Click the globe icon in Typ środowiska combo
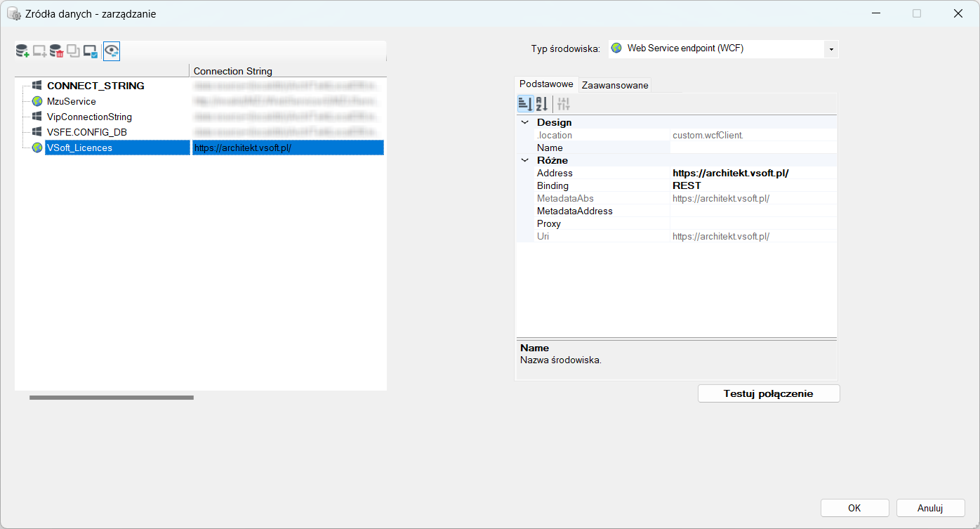Screen dimensions: 980x529 pyautogui.click(x=616, y=48)
